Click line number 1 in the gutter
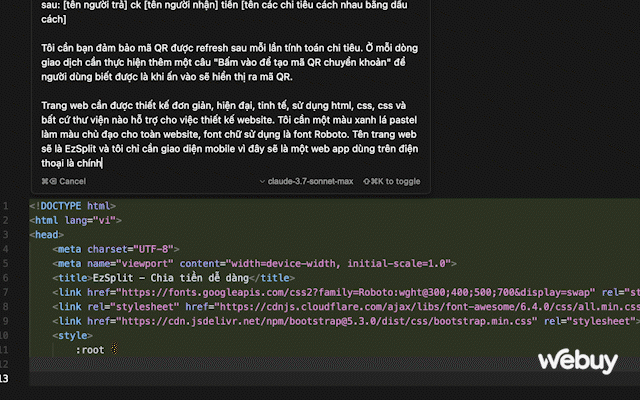The height and width of the screenshot is (400, 640). point(7,206)
